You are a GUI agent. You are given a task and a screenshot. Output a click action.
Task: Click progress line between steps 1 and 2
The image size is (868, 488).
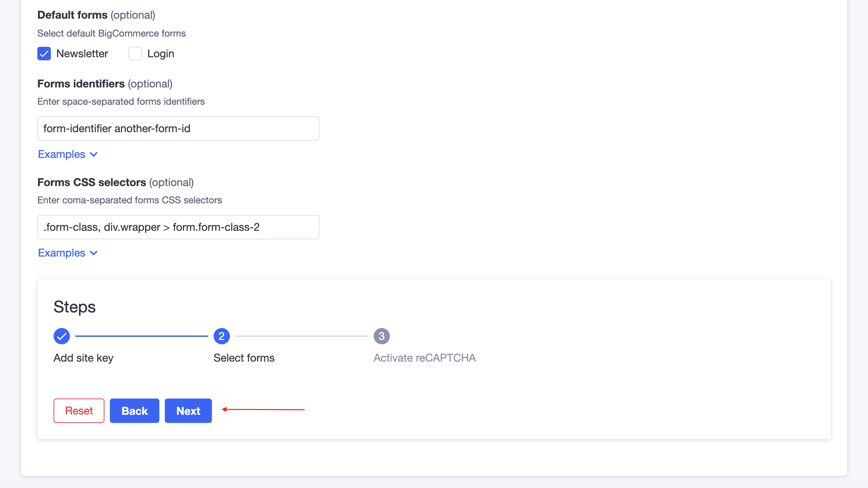click(141, 336)
